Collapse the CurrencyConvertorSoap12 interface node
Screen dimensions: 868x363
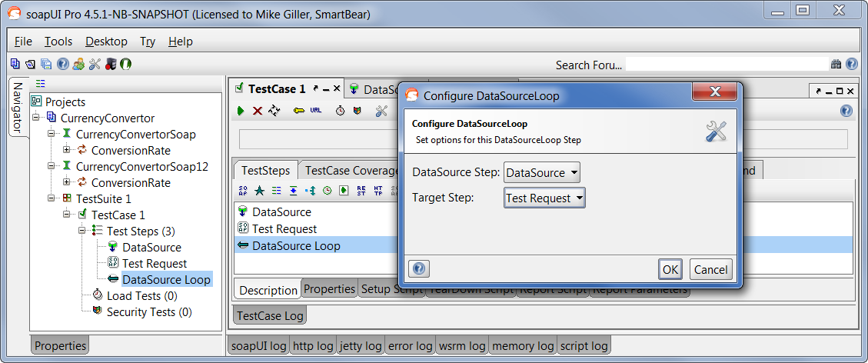pos(52,166)
